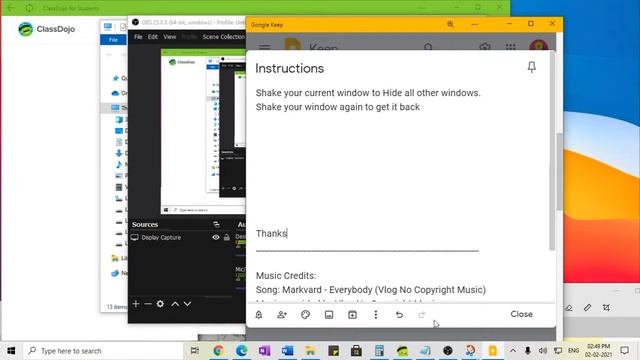The height and width of the screenshot is (360, 640).
Task: Open the Collaborator add-person icon
Action: 282,315
